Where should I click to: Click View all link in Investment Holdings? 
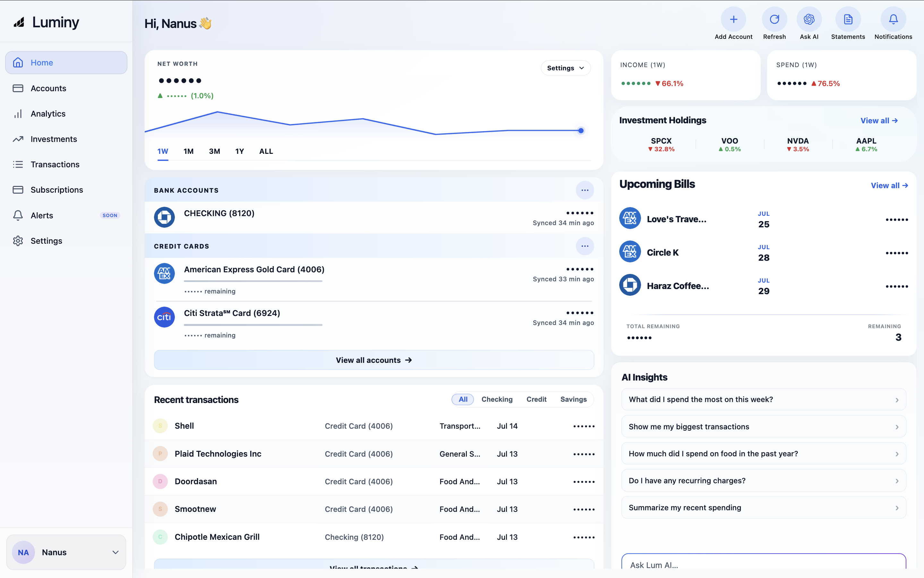pyautogui.click(x=879, y=121)
